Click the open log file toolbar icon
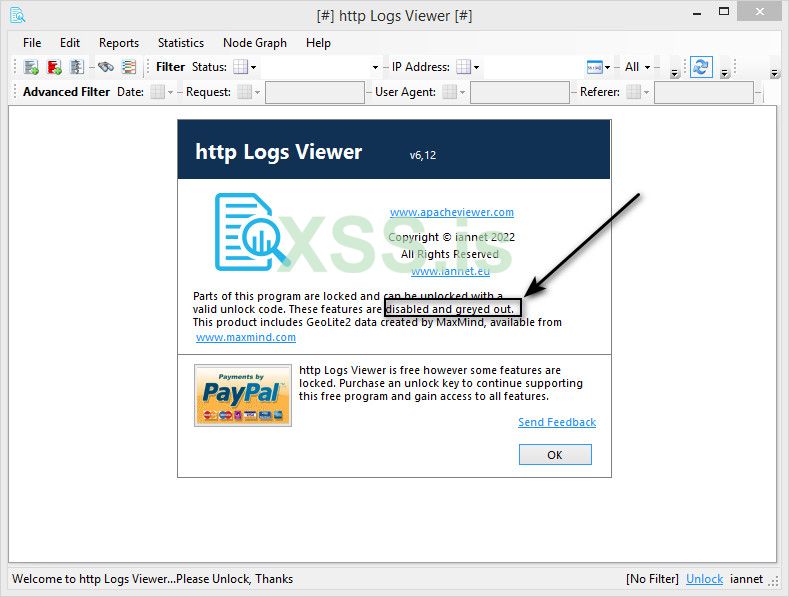 31,67
